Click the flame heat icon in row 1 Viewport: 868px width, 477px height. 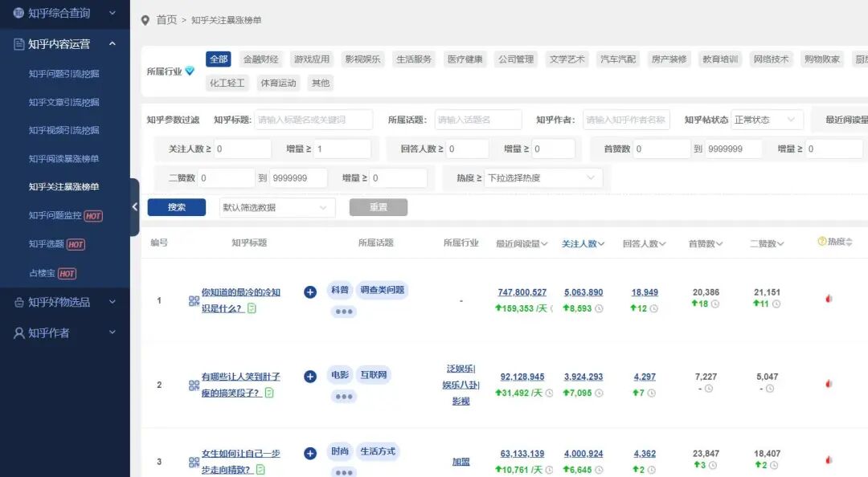(829, 299)
